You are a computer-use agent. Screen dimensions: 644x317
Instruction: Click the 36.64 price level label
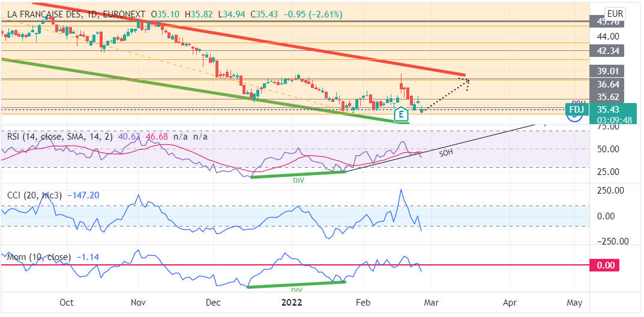click(x=607, y=84)
